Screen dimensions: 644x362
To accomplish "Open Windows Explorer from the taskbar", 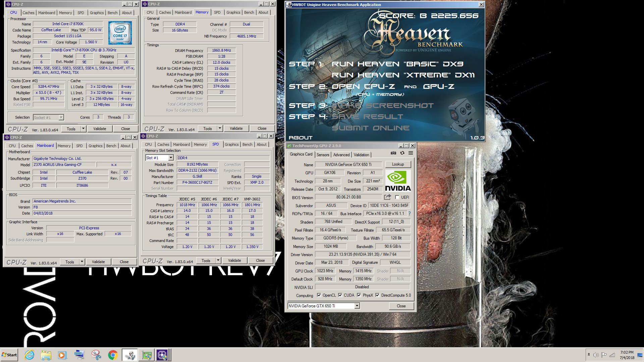I will click(x=46, y=355).
